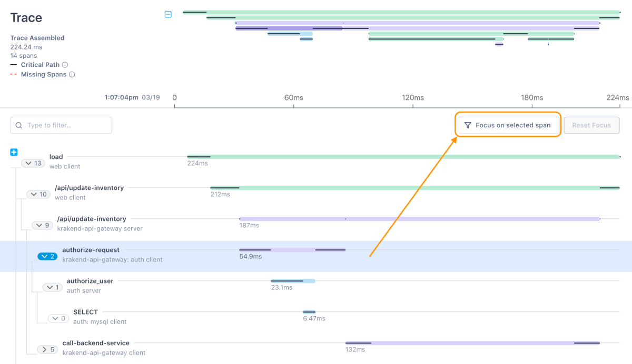Click the call-backend-service 132ms bar

click(x=472, y=343)
